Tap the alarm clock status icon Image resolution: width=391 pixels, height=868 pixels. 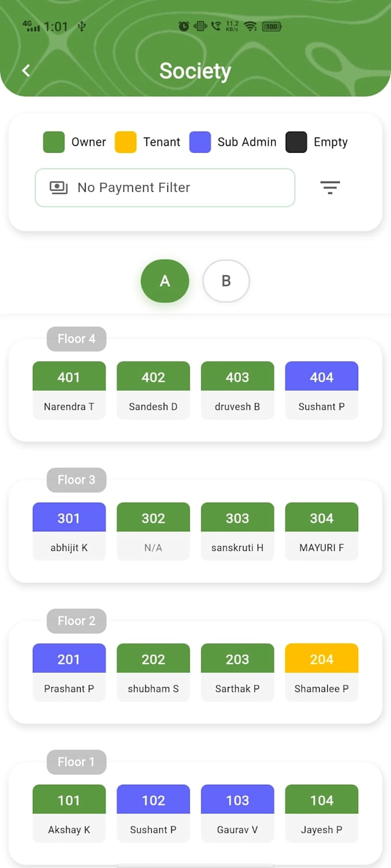pos(184,26)
